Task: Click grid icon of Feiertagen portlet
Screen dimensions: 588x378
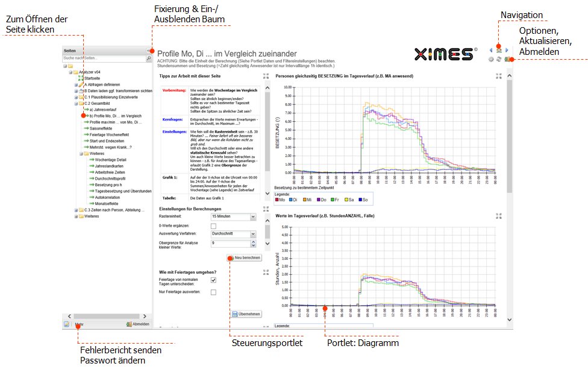Action: click(x=266, y=272)
